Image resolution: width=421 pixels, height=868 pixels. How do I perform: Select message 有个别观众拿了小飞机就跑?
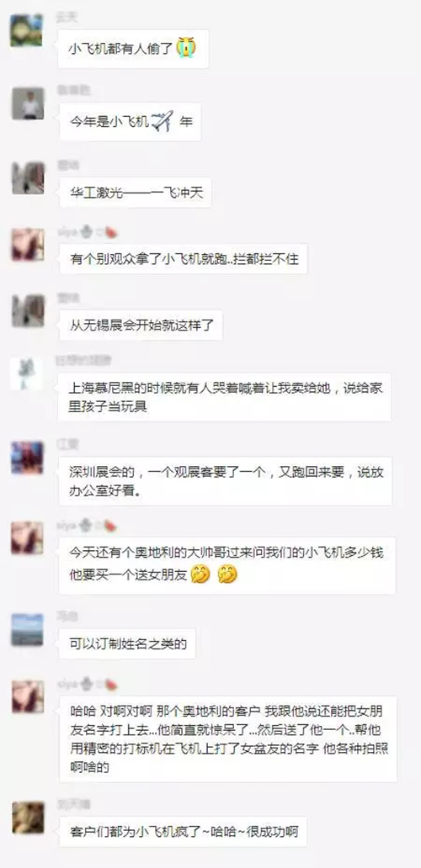[184, 259]
